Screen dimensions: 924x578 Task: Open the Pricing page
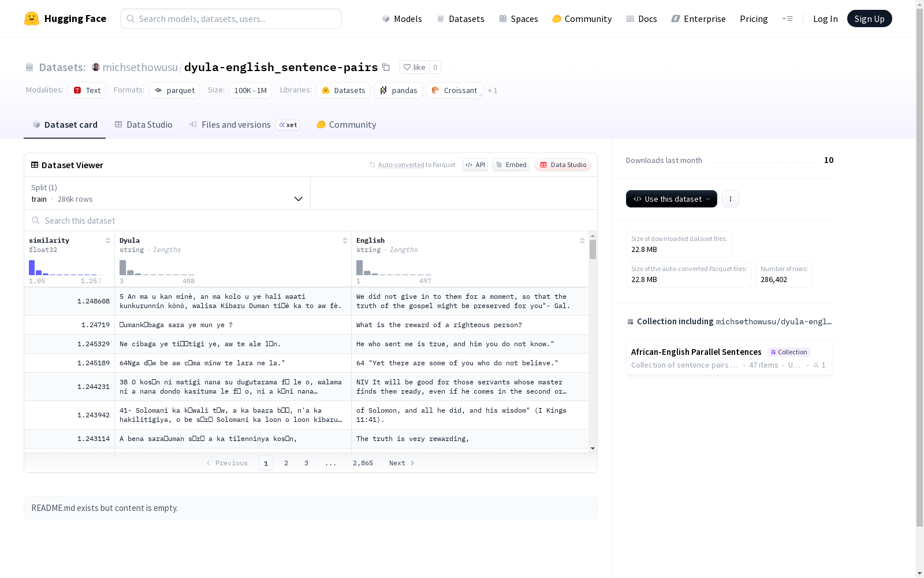point(754,18)
